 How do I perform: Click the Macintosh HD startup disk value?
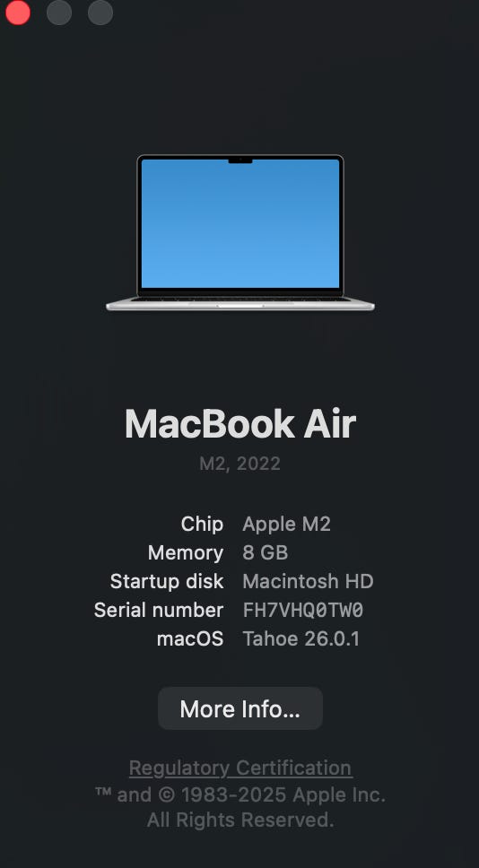point(308,581)
